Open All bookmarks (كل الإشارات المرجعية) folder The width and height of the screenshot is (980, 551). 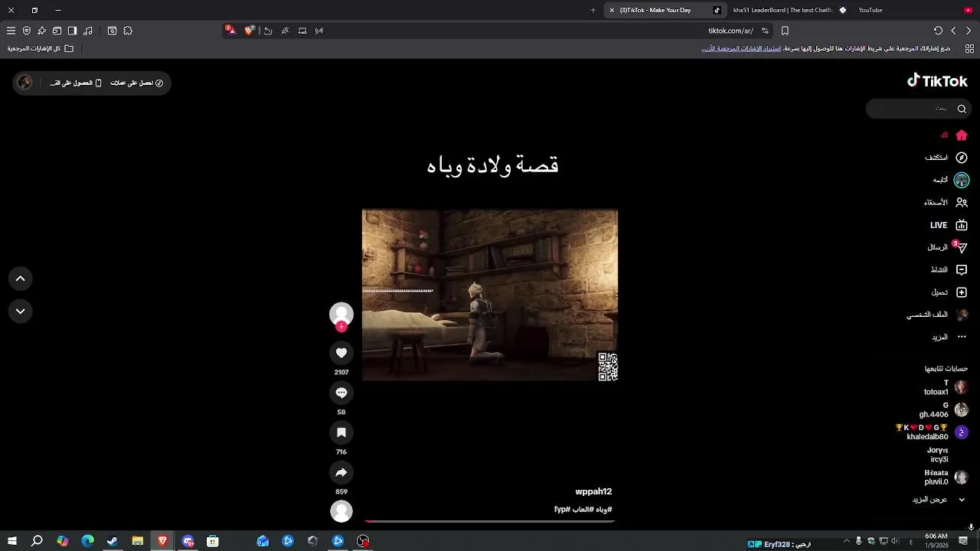coord(40,48)
